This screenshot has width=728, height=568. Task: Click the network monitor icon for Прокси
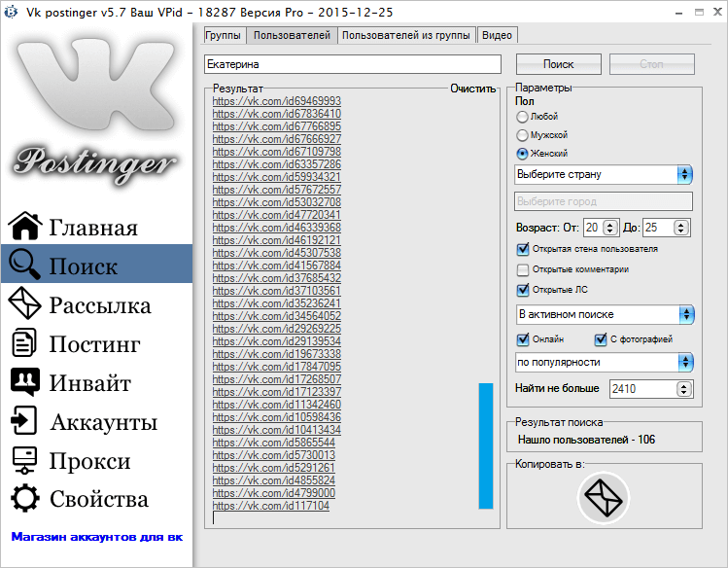24,460
